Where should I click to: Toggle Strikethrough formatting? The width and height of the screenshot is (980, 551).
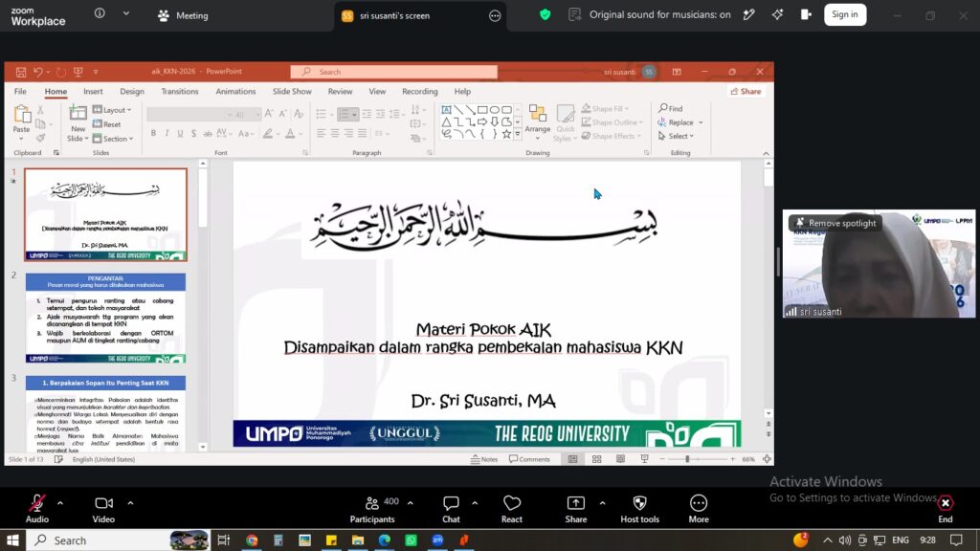193,133
